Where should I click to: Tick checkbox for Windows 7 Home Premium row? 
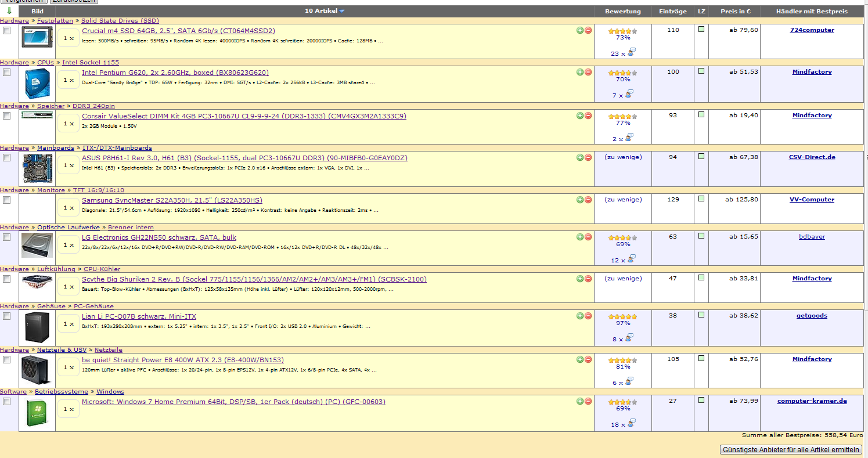(7, 402)
